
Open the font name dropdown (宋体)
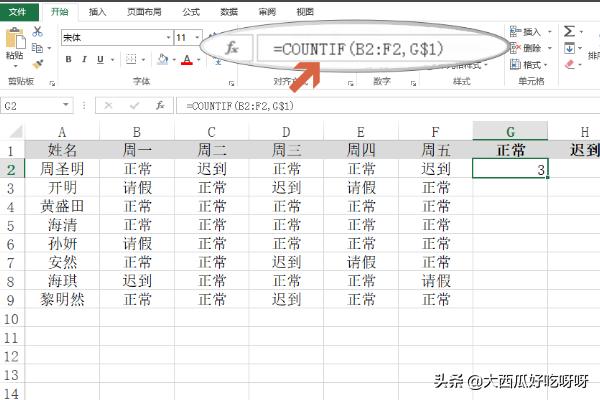(167, 37)
